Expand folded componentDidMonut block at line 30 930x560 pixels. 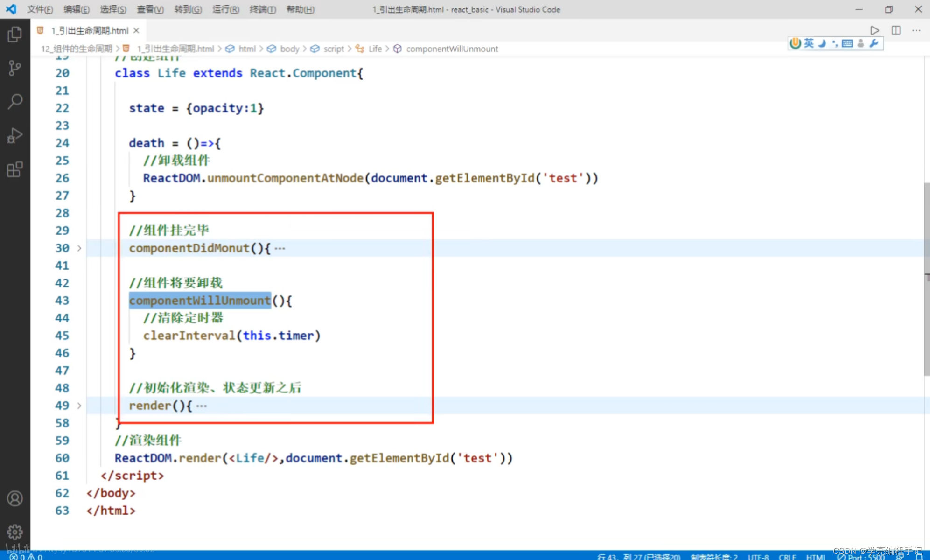tap(79, 248)
